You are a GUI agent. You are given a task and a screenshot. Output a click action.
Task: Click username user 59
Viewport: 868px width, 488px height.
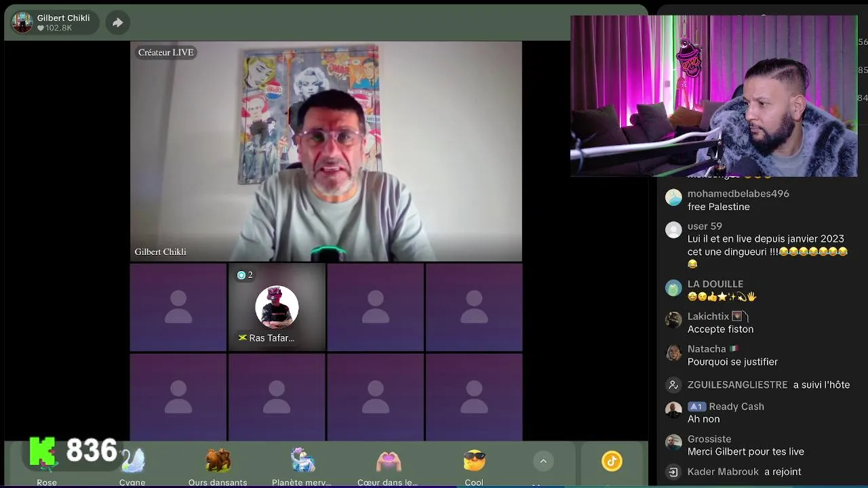point(705,226)
